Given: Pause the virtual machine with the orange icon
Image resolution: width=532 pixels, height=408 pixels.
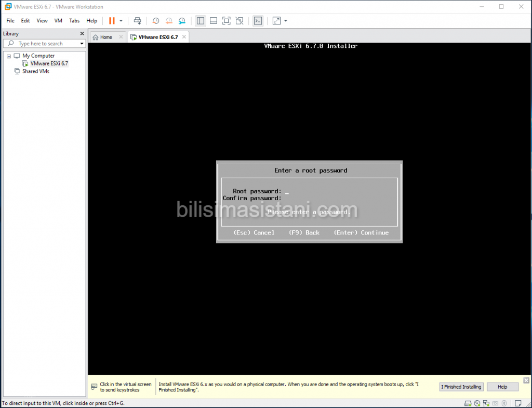Looking at the screenshot, I should click(112, 21).
